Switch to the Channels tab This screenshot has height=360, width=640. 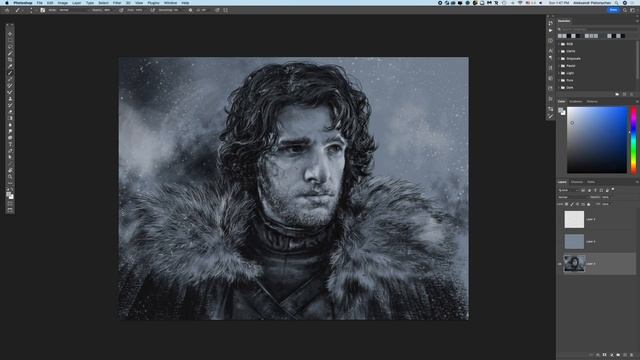point(577,182)
